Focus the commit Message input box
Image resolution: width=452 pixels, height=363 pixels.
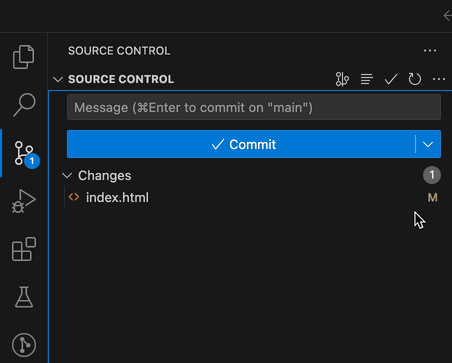tap(254, 108)
